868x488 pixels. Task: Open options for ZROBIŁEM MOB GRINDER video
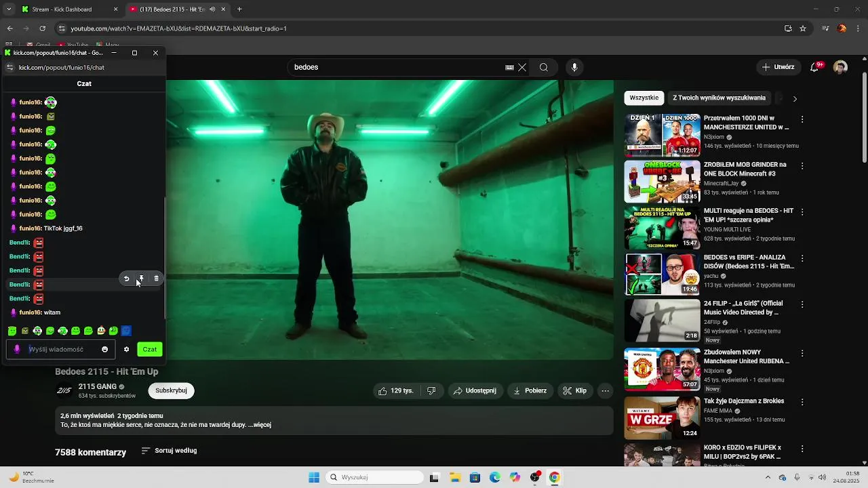click(x=802, y=166)
